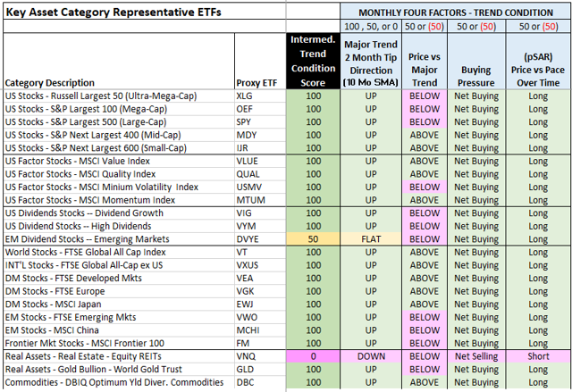Click the DOWN cell in VNQ row

click(x=371, y=356)
